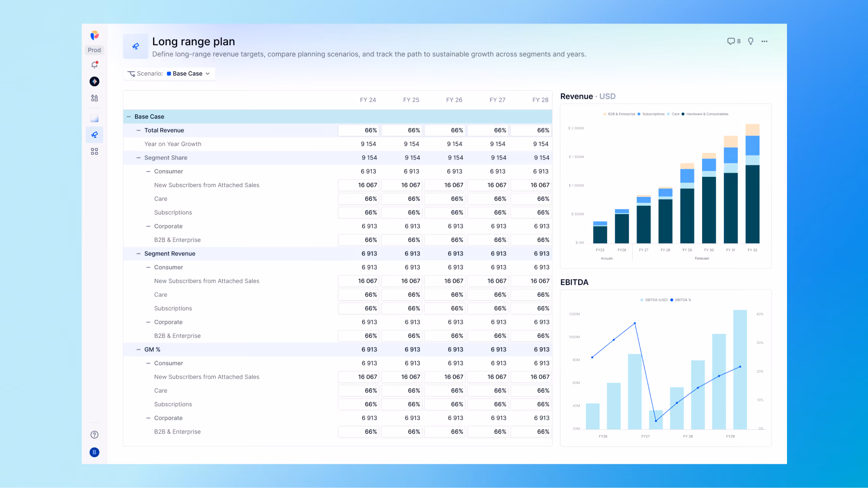
Task: Open the telescope page in the sidebar
Action: point(95,135)
